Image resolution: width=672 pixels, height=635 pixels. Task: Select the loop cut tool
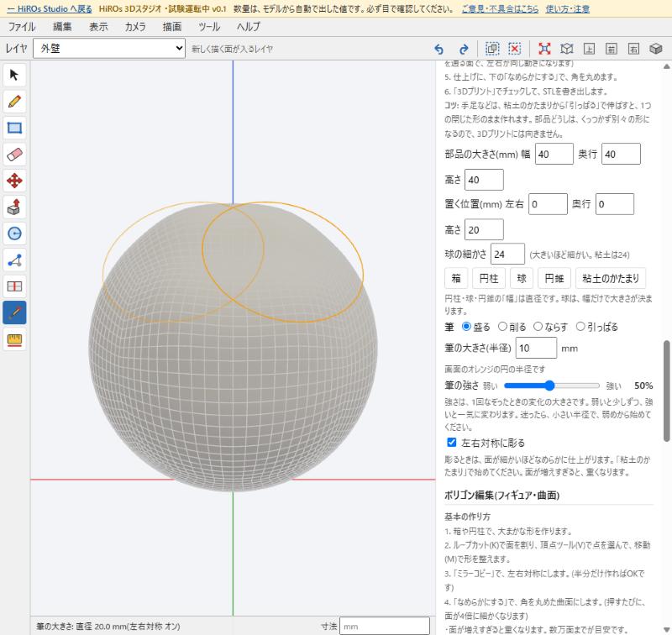point(14,286)
